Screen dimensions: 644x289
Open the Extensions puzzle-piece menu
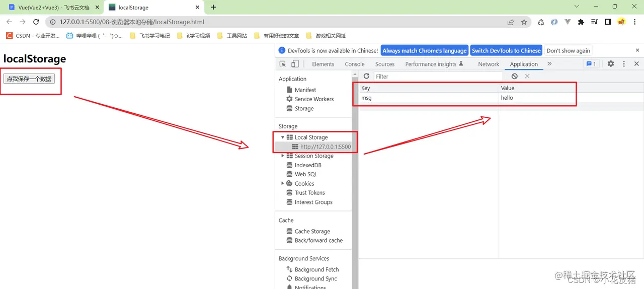581,22
